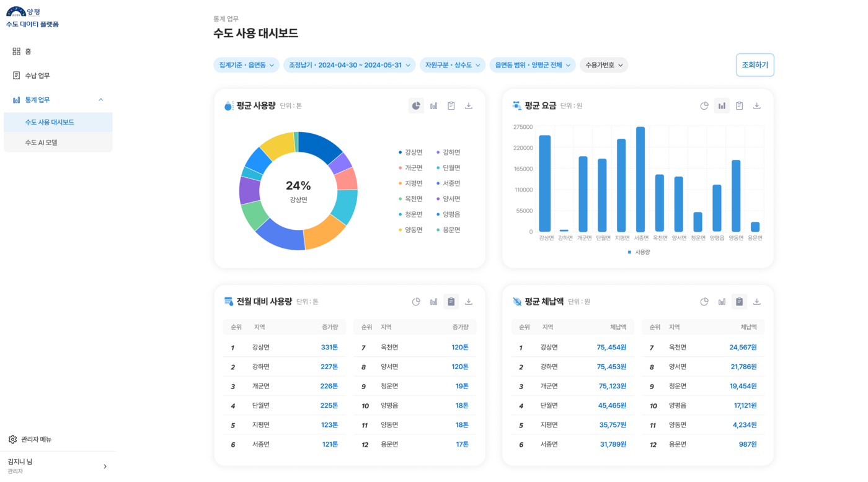This screenshot has width=868, height=482.
Task: Expand the 김지니 님 user chevron
Action: tap(105, 467)
